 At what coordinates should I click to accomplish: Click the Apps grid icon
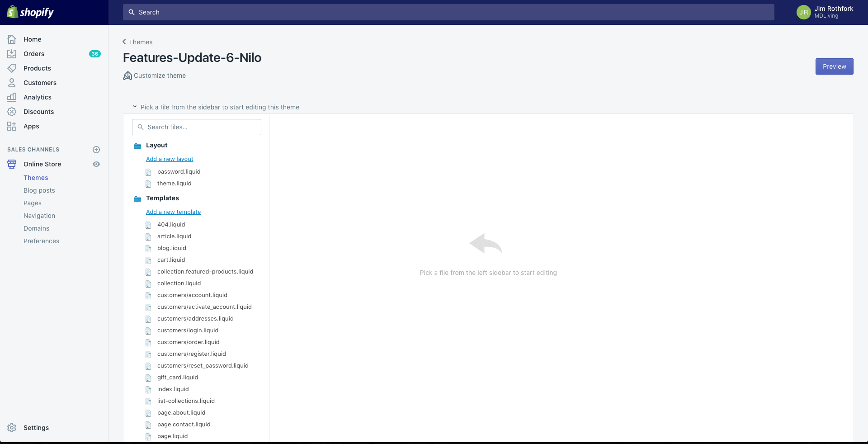[x=12, y=126]
